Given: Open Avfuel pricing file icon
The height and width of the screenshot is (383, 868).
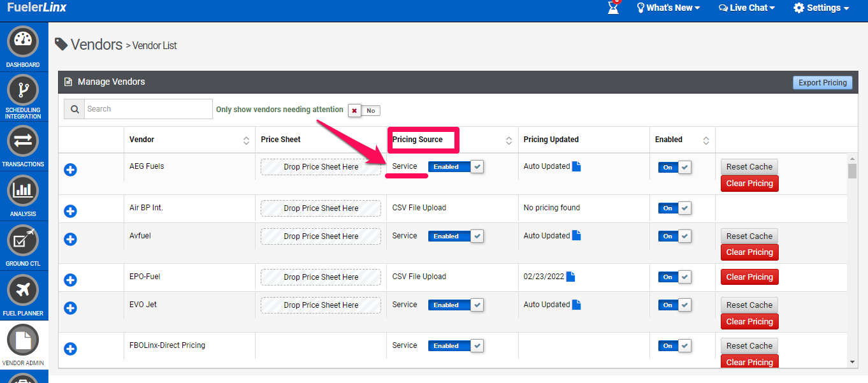Looking at the screenshot, I should tap(577, 236).
